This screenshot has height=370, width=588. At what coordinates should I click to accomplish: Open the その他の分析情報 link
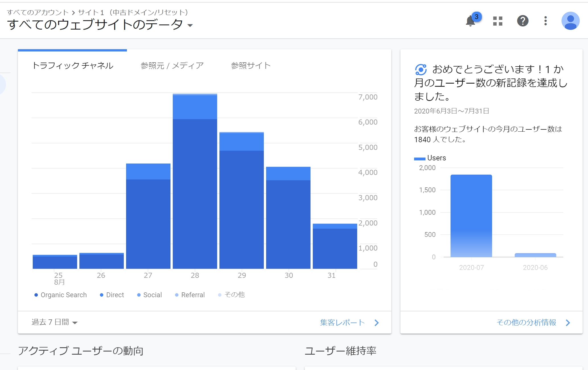coord(526,322)
